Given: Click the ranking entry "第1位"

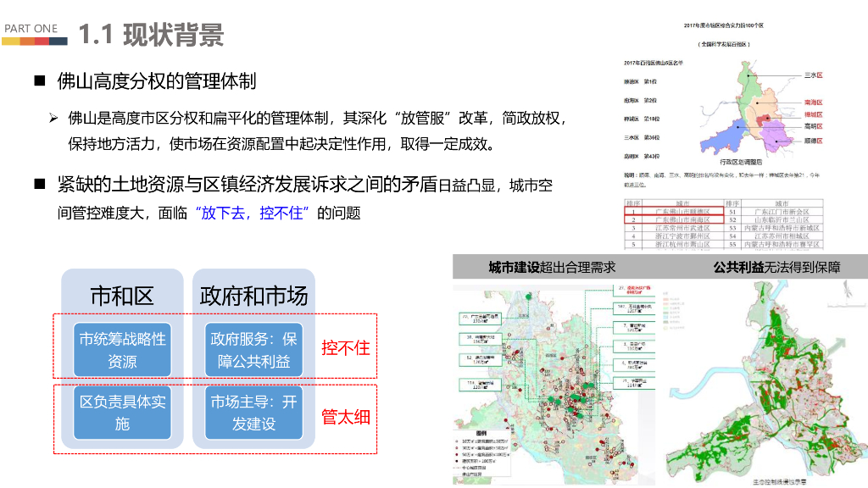Looking at the screenshot, I should tap(650, 82).
